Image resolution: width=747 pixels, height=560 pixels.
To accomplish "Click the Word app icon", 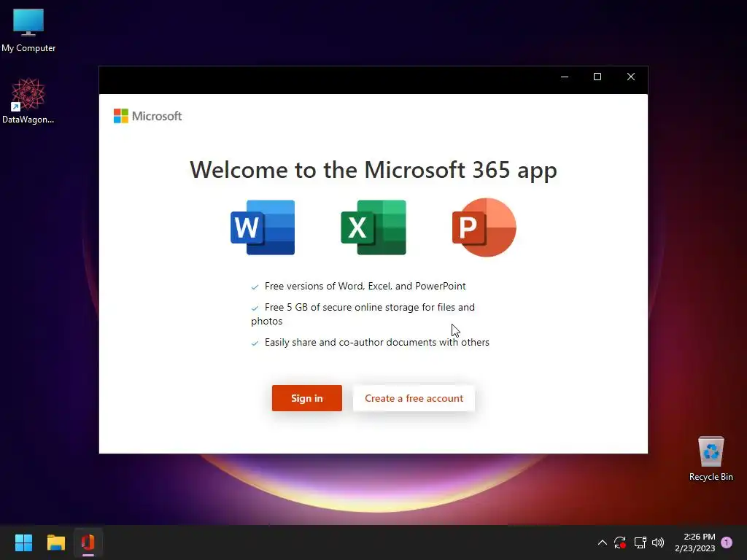I will (263, 227).
